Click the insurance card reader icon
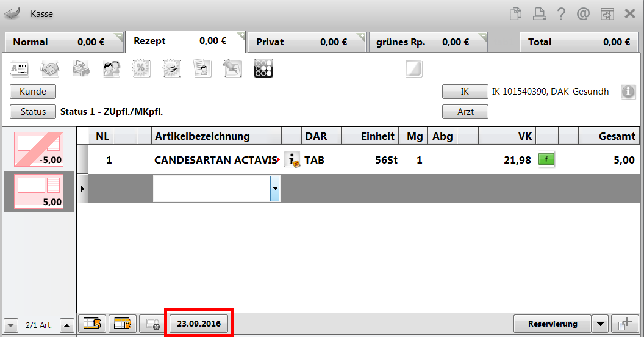644x337 pixels. (x=20, y=68)
